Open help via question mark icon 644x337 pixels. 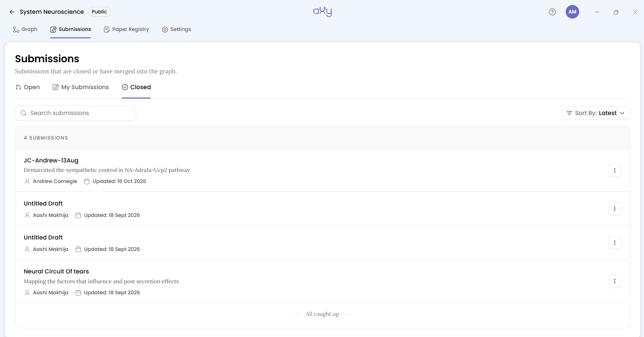552,12
